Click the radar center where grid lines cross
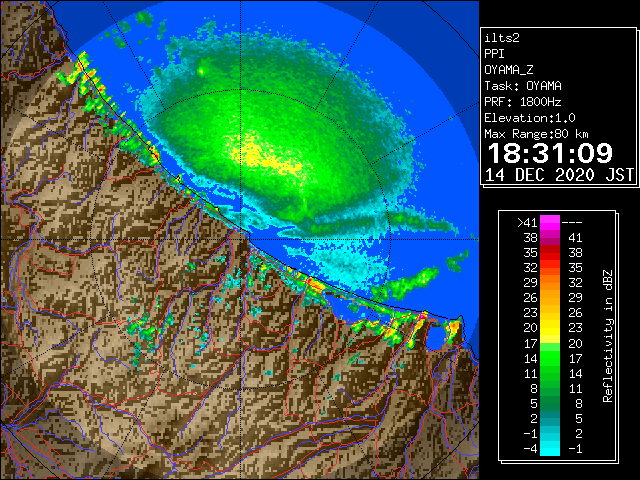 [x=241, y=240]
